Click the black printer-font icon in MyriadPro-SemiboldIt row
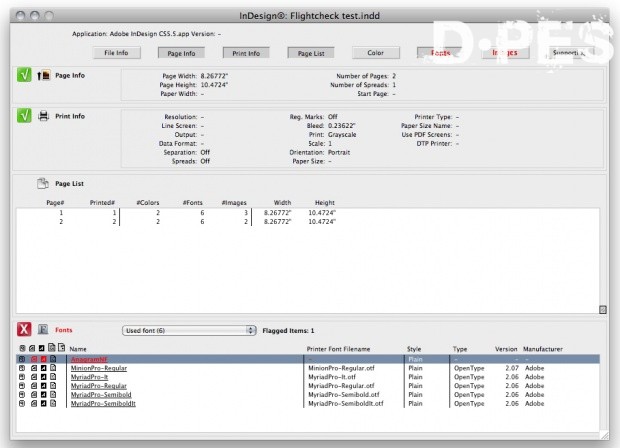 pos(43,404)
